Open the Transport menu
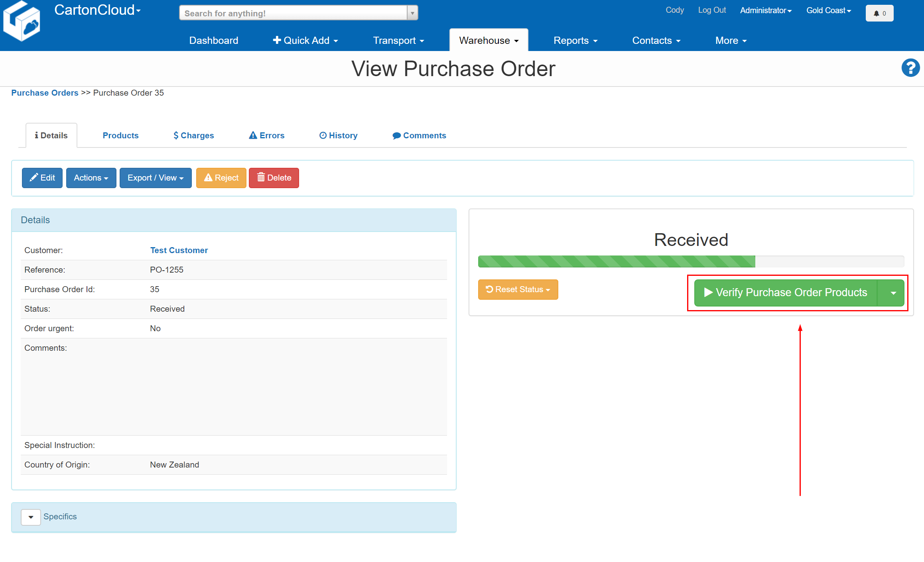 tap(398, 40)
